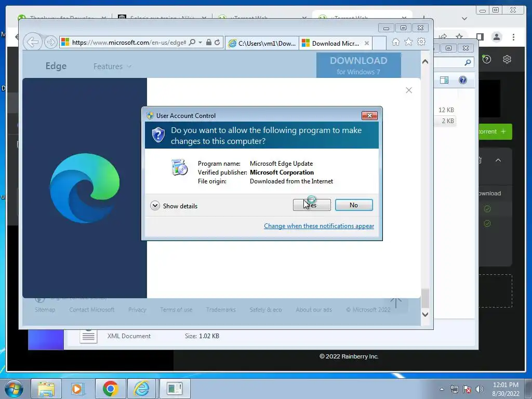Open uTorrent settings gear icon
This screenshot has width=532, height=399.
tap(507, 59)
